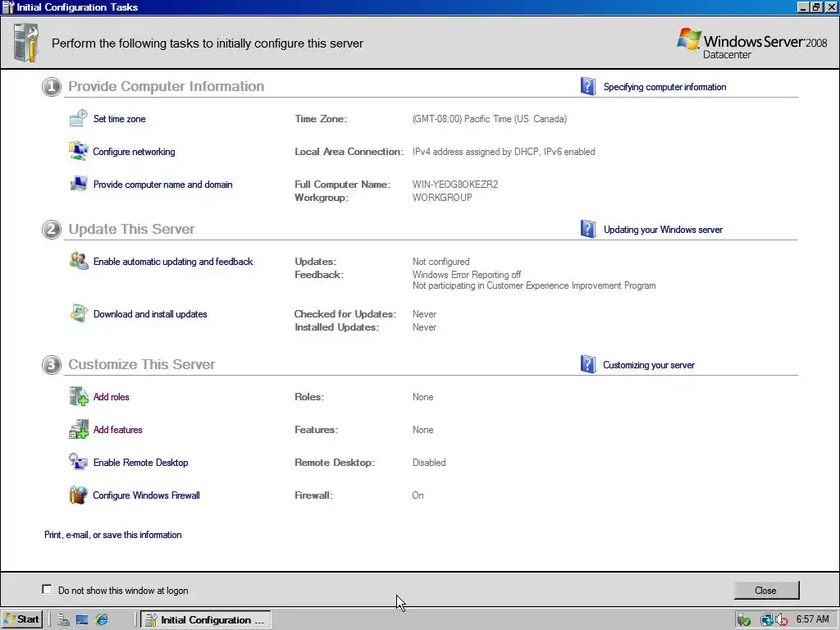Click the green shield tray icon
Image resolution: width=840 pixels, height=630 pixels.
[743, 620]
